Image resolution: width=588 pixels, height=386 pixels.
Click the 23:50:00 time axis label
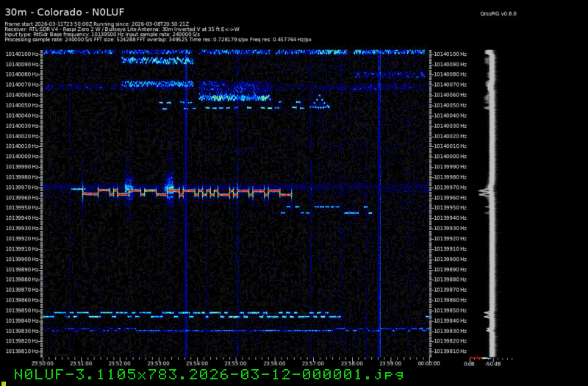coord(42,362)
